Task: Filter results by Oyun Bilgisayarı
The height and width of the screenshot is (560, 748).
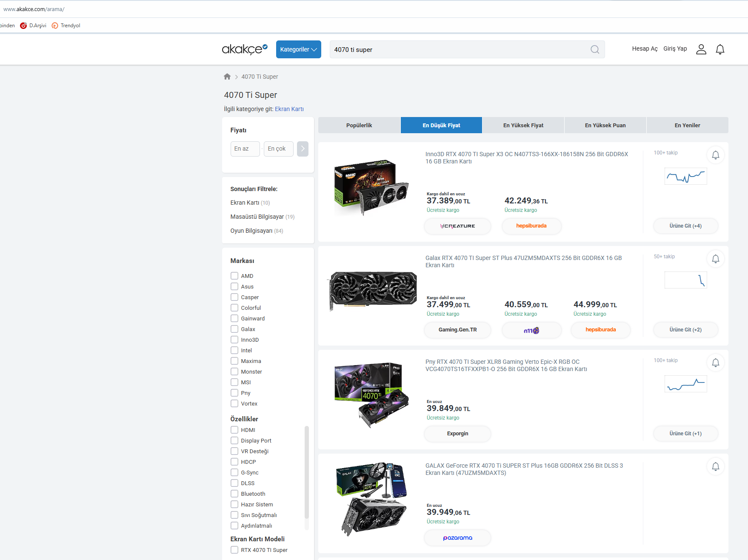Action: pos(257,231)
